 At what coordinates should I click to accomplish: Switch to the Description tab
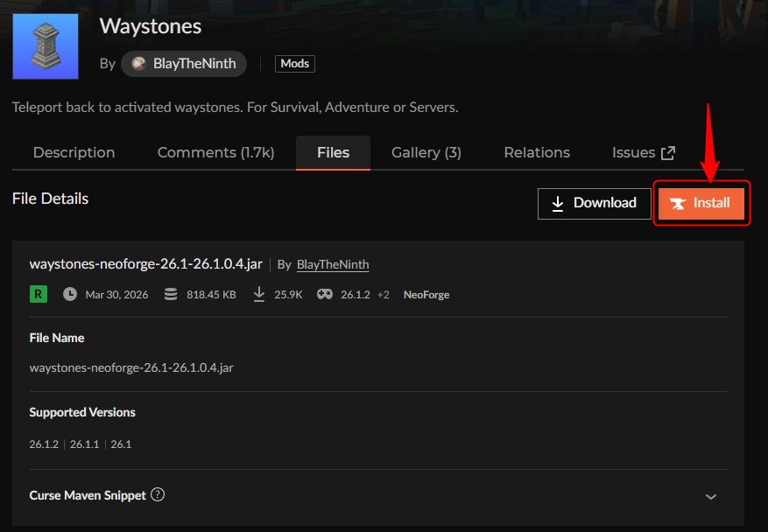pyautogui.click(x=74, y=152)
